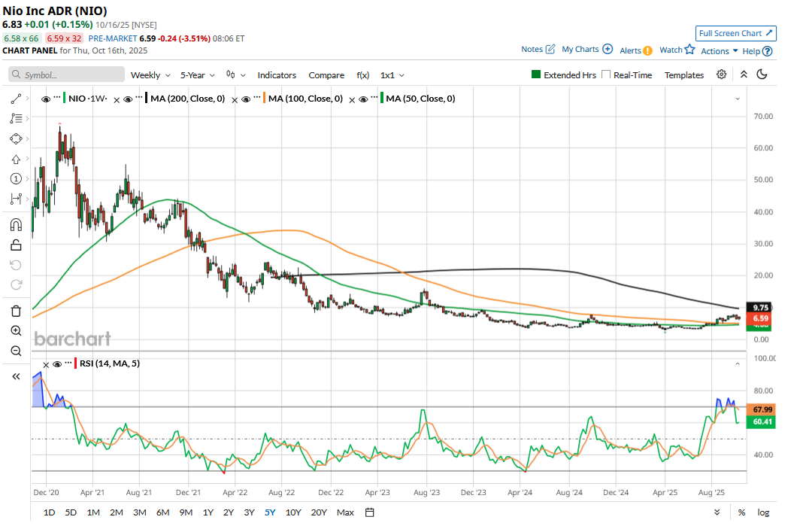Viewport: 812px width, 532px height.
Task: Toggle log scale mode
Action: pos(763,512)
